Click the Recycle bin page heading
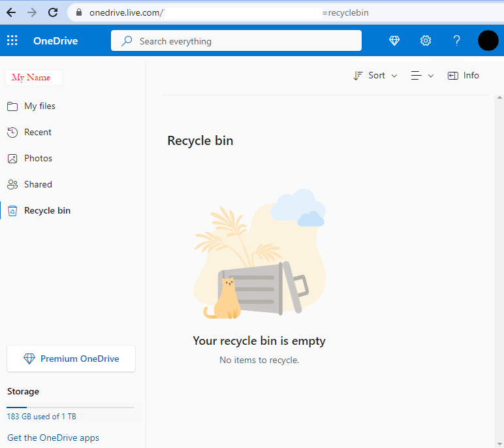 click(x=200, y=140)
